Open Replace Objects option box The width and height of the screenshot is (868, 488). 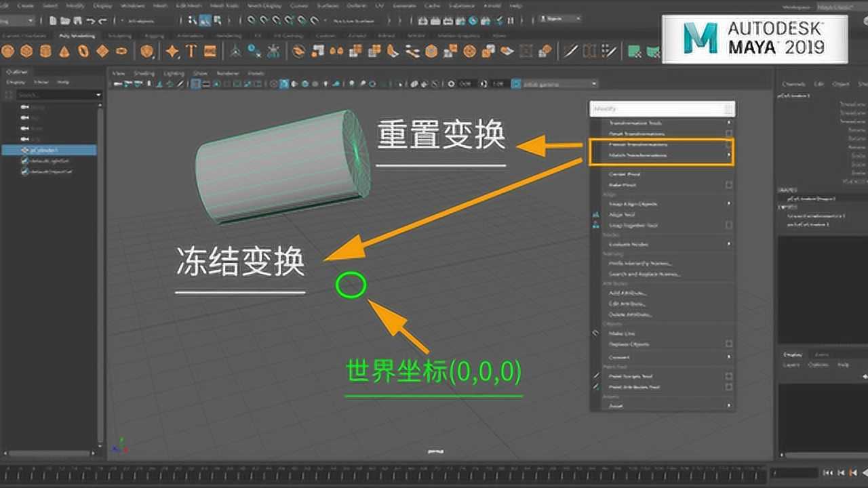[x=729, y=344]
